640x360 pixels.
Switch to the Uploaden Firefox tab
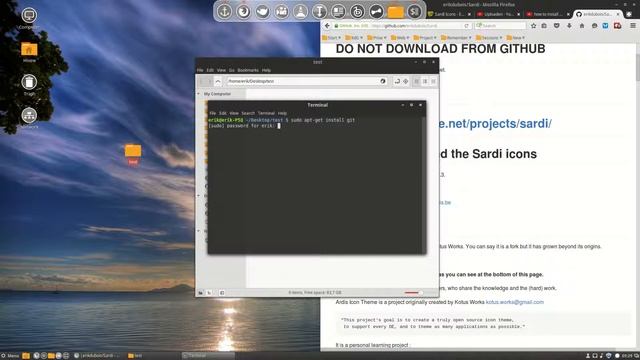coord(498,14)
